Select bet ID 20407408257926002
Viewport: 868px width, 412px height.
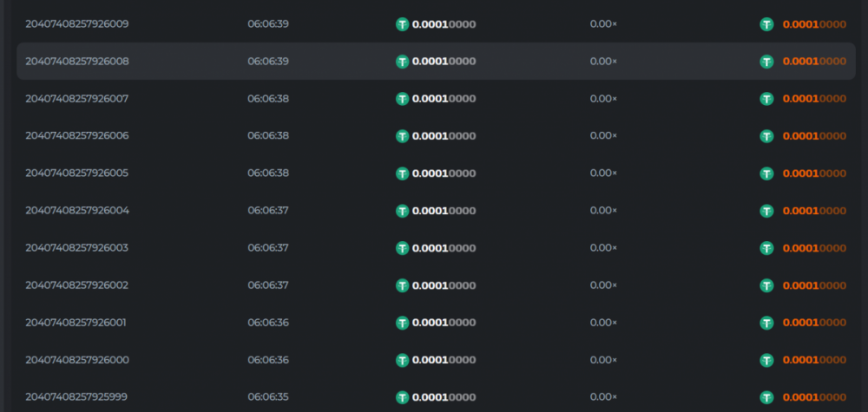click(x=77, y=285)
